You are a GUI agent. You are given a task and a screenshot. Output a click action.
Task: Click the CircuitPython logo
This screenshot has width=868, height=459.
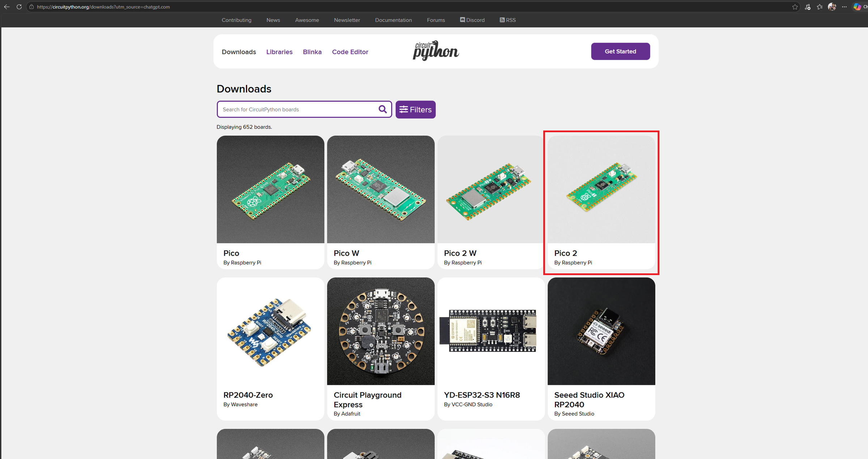click(x=436, y=51)
